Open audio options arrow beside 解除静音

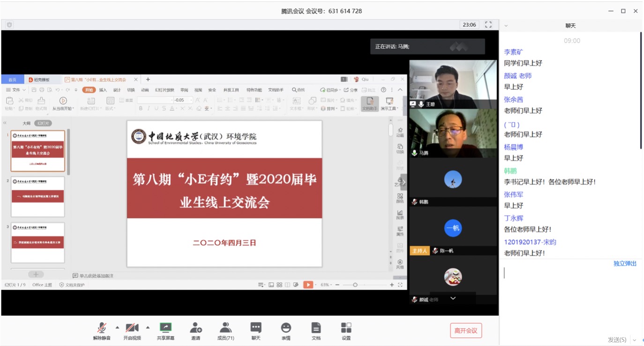pos(117,327)
